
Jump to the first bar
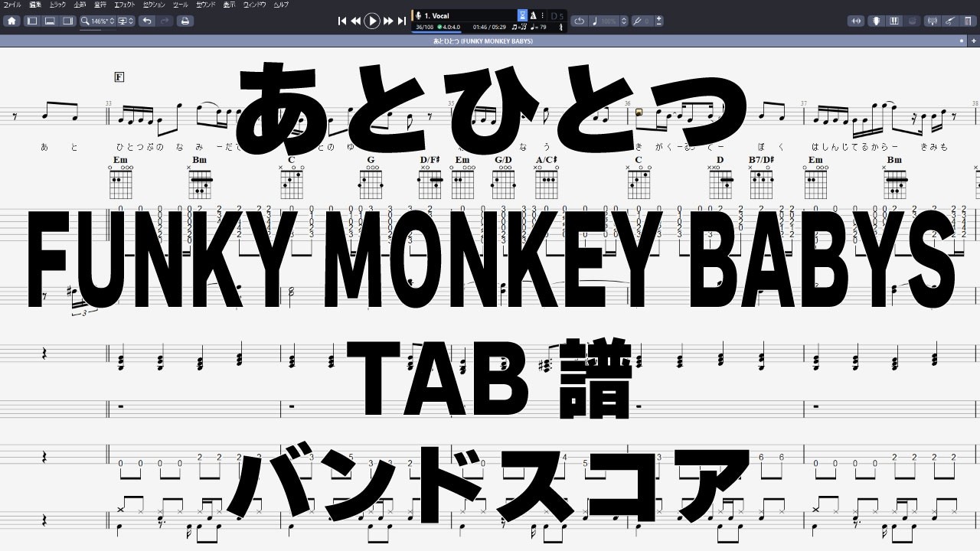[x=341, y=21]
